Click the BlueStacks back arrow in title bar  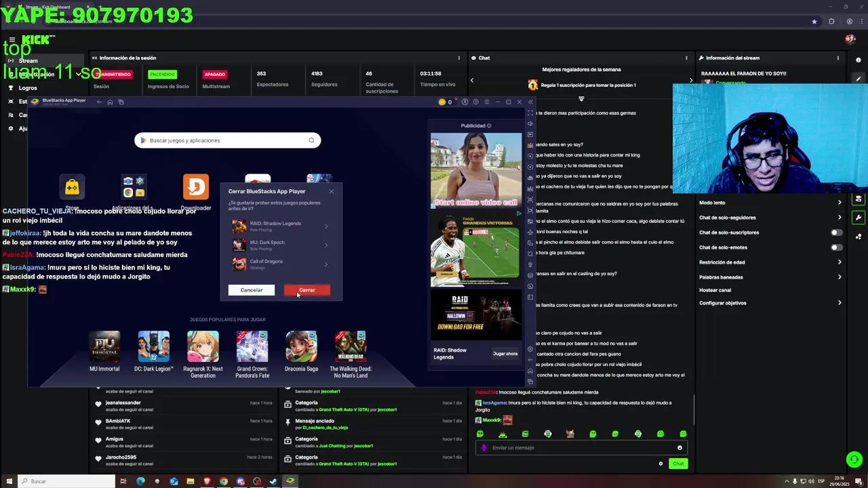click(99, 102)
